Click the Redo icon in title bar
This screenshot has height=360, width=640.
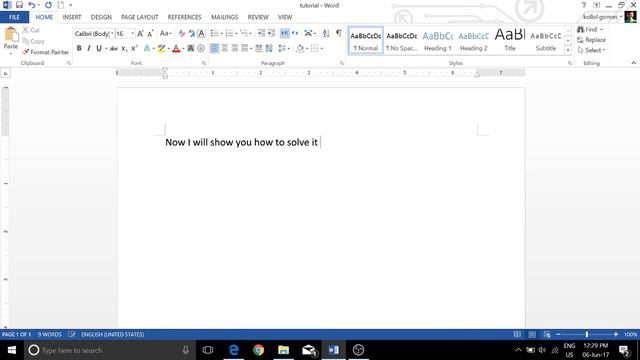click(48, 5)
